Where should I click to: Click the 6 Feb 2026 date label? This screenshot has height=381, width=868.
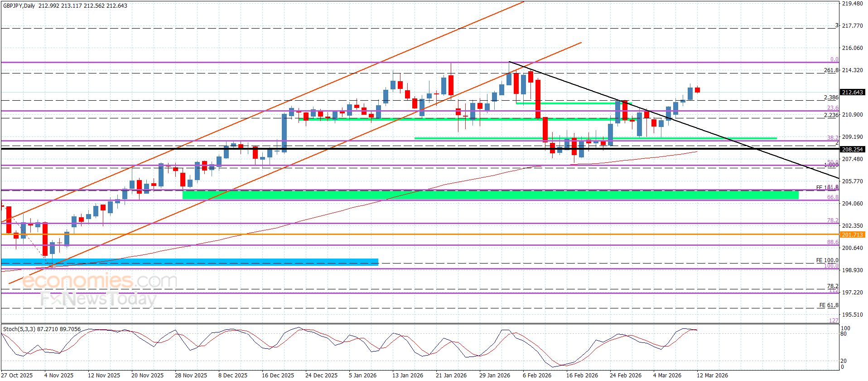tap(537, 375)
